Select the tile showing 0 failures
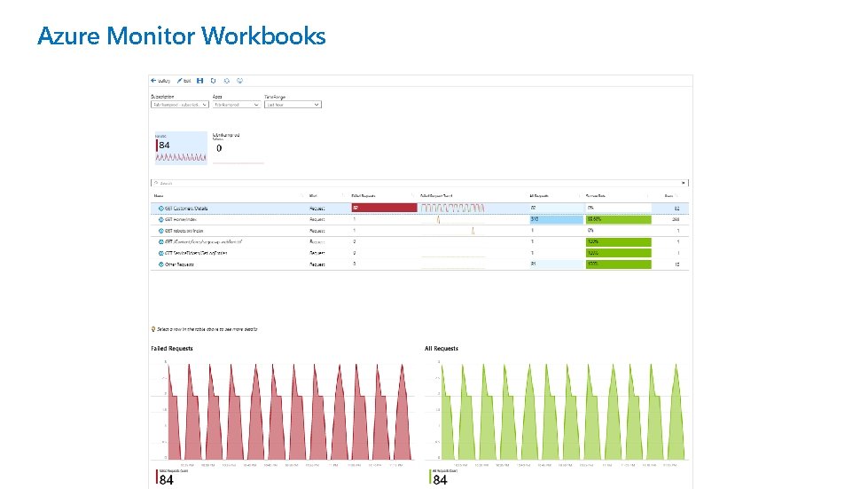Screen dimensions: 868x489 pyautogui.click(x=238, y=148)
